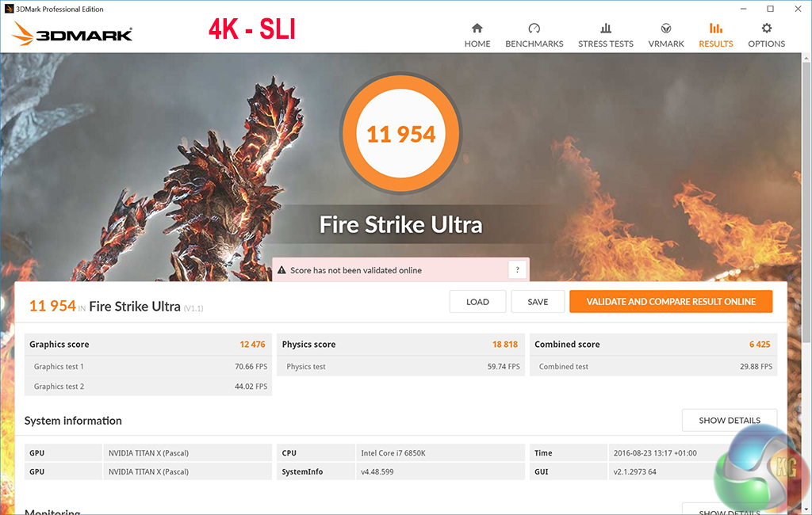Click the large 11 954 score circle
The height and width of the screenshot is (515, 812).
(x=400, y=134)
